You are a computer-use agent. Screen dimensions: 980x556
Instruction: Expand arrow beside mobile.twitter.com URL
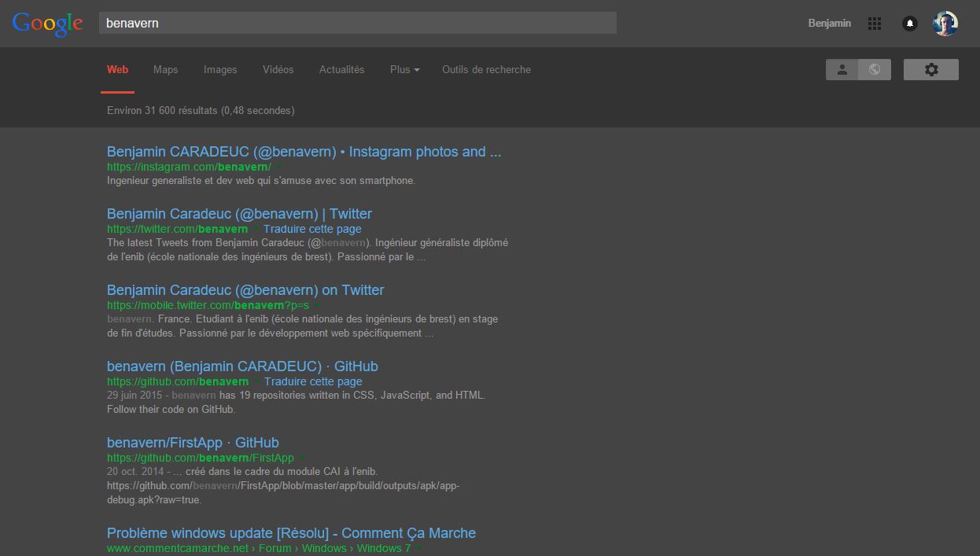click(x=317, y=305)
